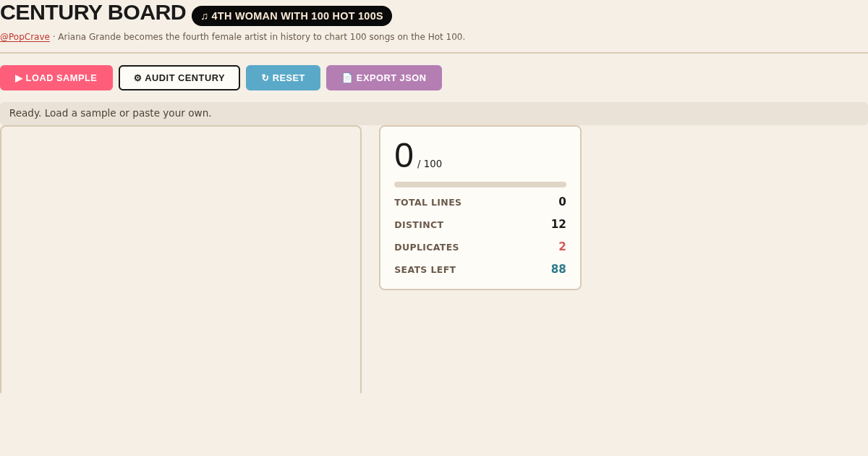
Task: Reset the board with the Reset button
Action: (x=283, y=77)
